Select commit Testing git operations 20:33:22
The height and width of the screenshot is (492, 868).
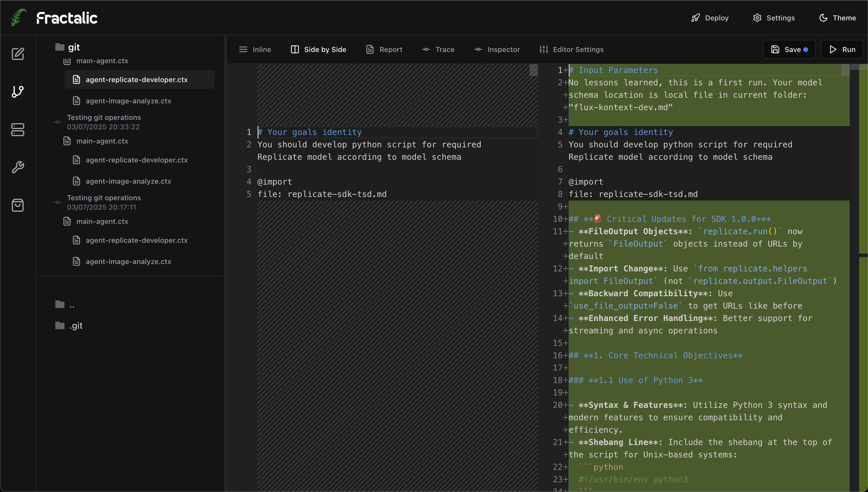click(x=104, y=122)
